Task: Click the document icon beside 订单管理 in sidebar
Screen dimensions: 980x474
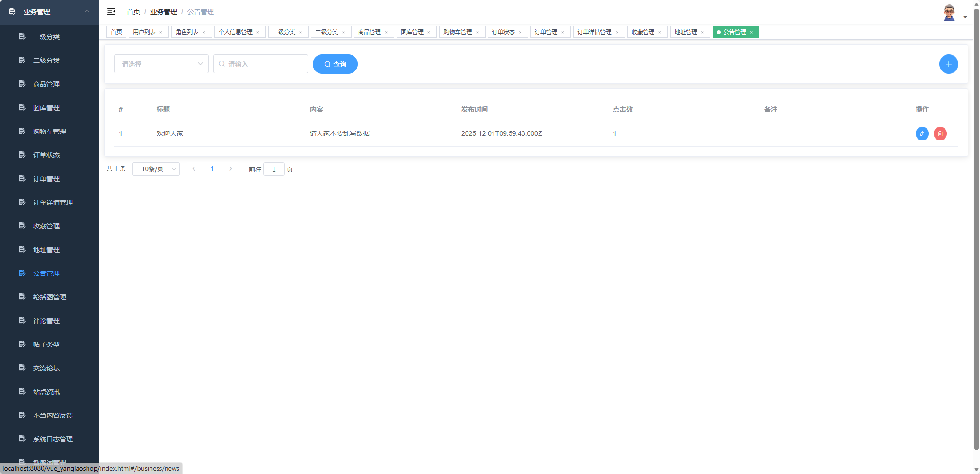Action: pyautogui.click(x=22, y=178)
